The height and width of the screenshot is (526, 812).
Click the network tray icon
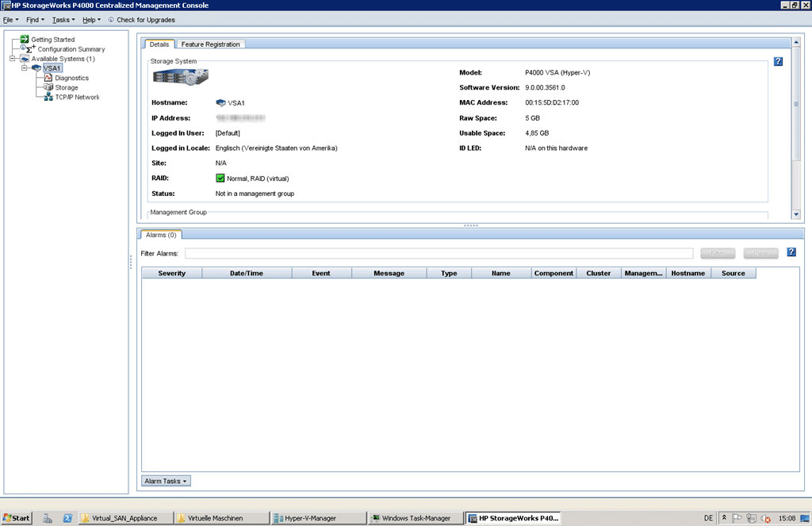(752, 518)
